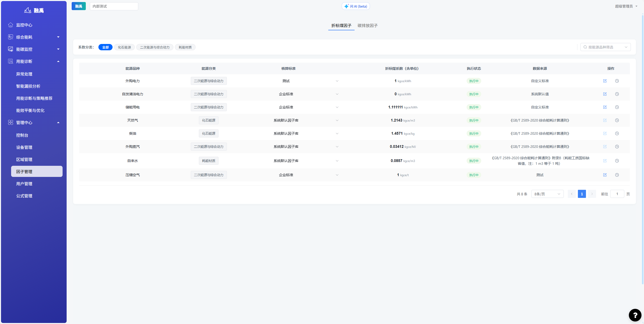This screenshot has height=324, width=644.
Task: Switch to the 碳排放因子 tab
Action: (367, 26)
